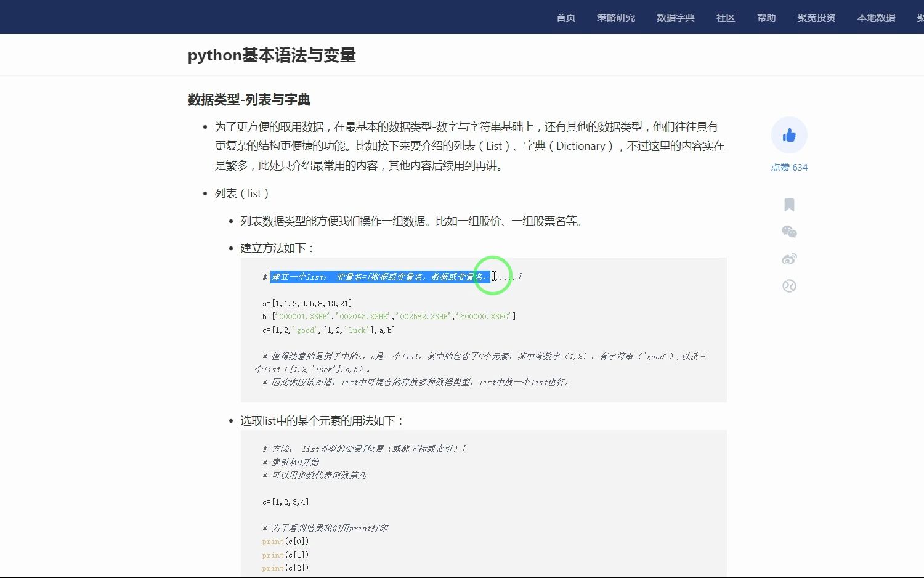Click the code line print(c[0])
The height and width of the screenshot is (578, 924).
(285, 542)
